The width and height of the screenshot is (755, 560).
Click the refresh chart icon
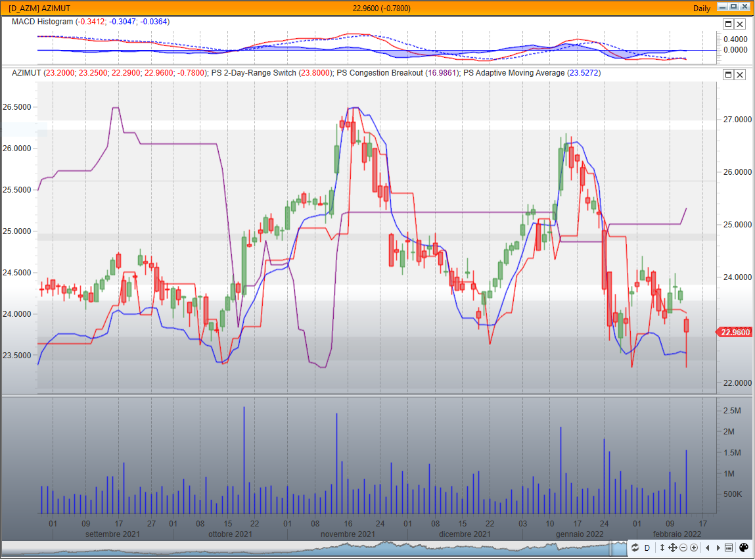tap(635, 548)
